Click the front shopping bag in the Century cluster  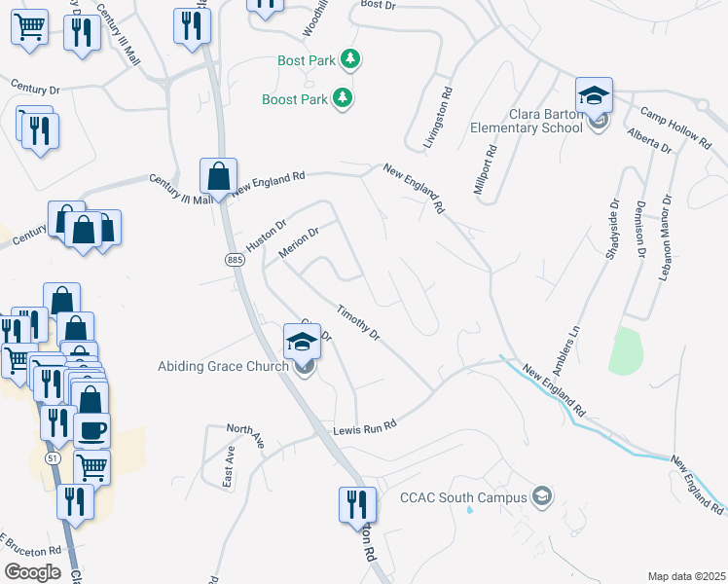click(x=83, y=230)
